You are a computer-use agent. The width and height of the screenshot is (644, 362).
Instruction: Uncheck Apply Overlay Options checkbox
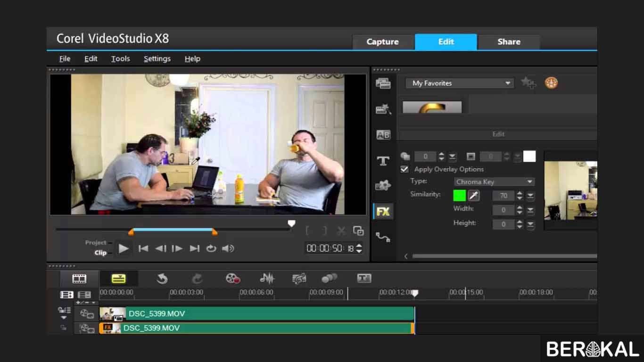pyautogui.click(x=405, y=169)
